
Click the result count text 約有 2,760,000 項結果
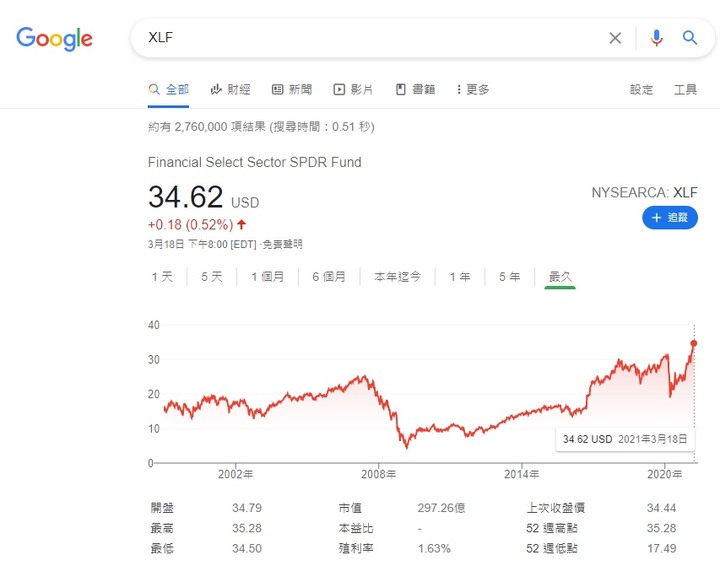pos(207,127)
